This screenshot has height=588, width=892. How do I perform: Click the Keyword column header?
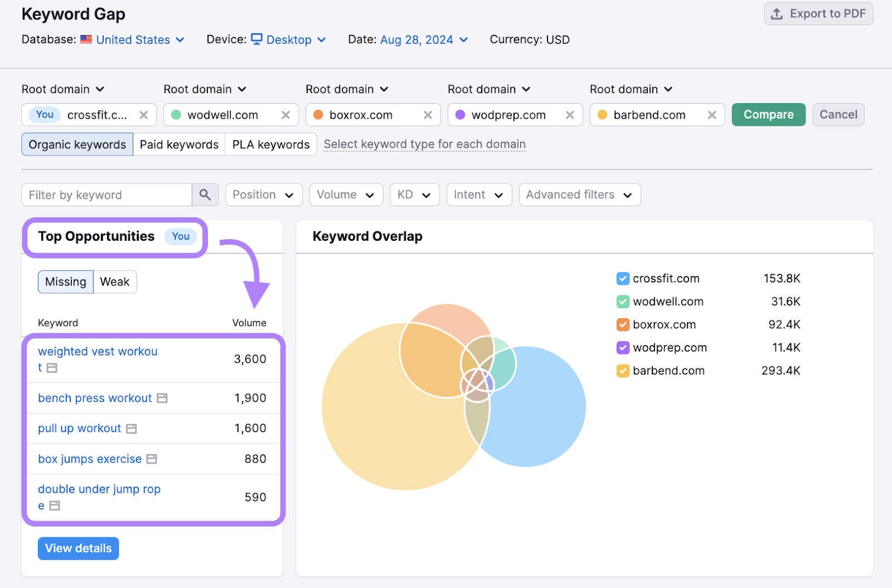pos(58,323)
